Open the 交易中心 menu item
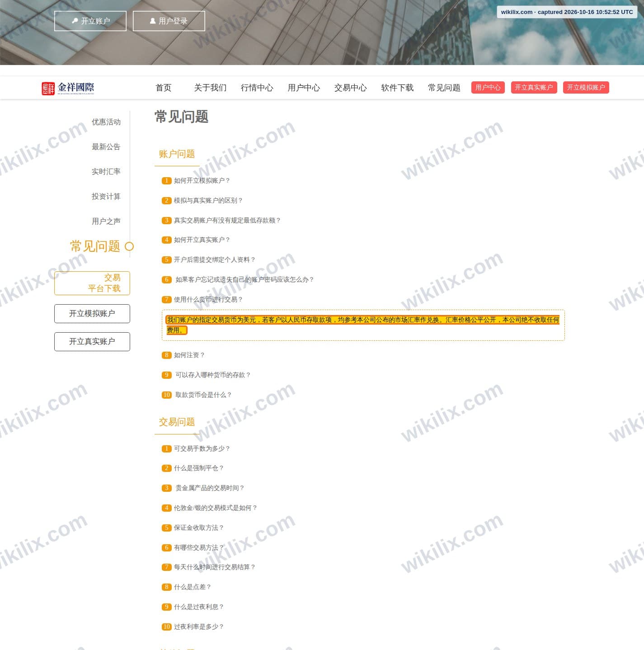 [x=351, y=88]
